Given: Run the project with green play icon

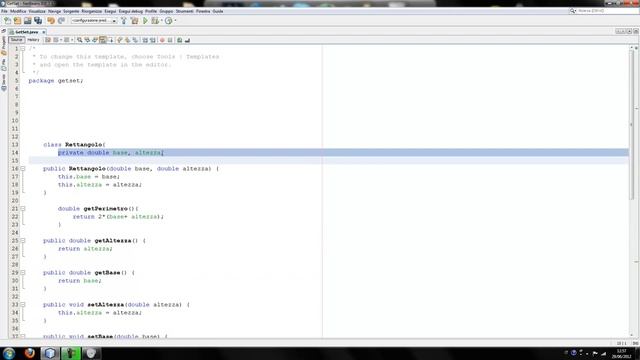Looking at the screenshot, I should point(145,20).
